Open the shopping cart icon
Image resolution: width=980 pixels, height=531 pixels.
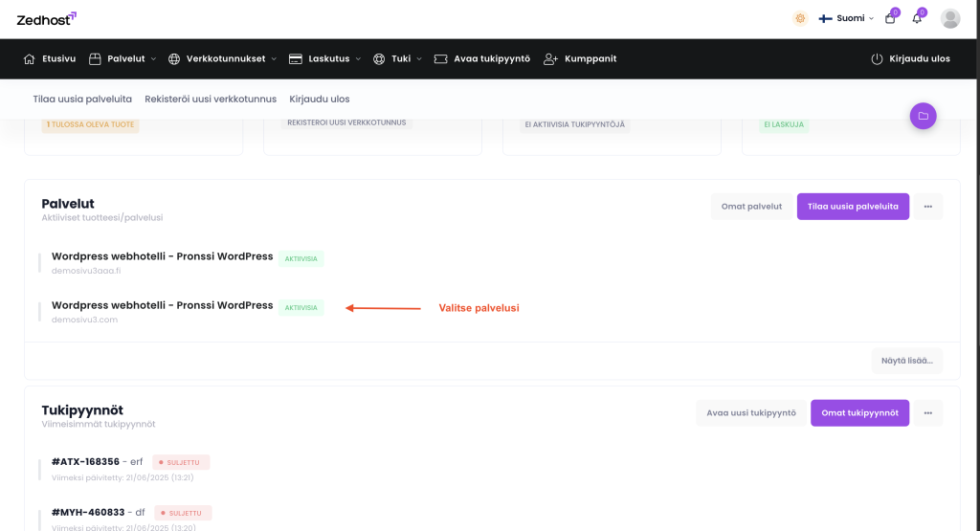tap(890, 18)
